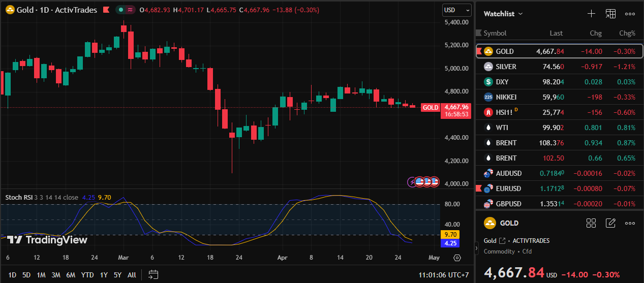Viewport: 644px width, 283px height.
Task: Collapse the right sidebar with the arrow handle
Action: click(x=476, y=248)
